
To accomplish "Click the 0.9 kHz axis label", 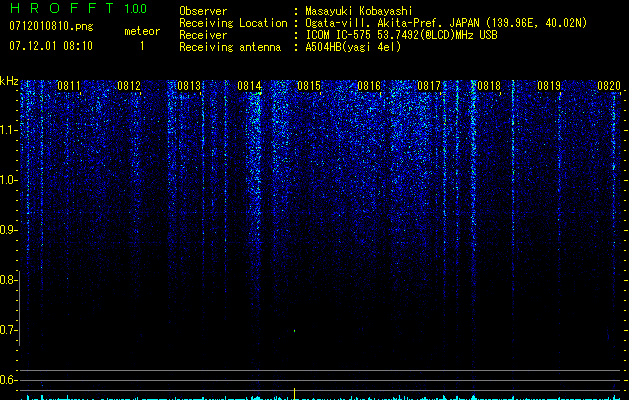I will click(x=8, y=230).
